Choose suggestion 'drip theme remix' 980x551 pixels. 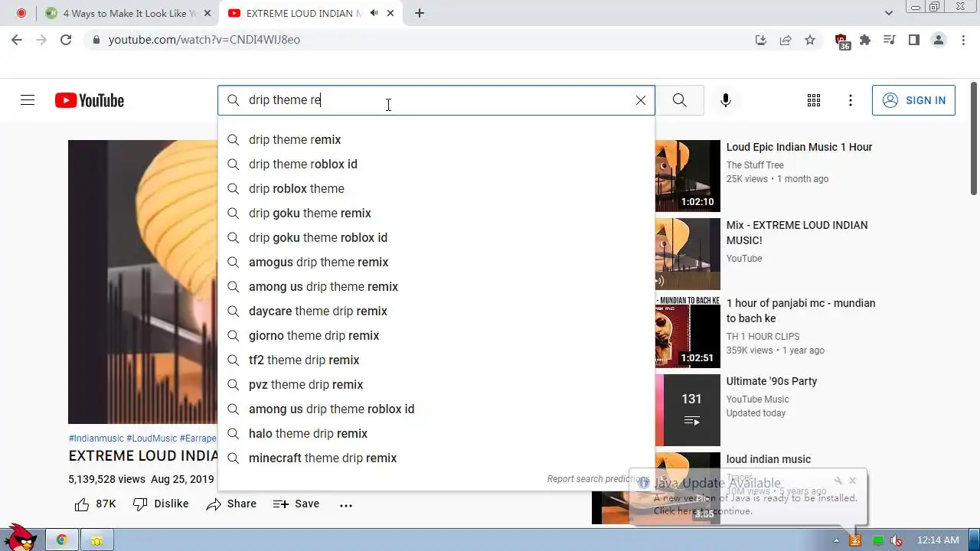click(436, 139)
